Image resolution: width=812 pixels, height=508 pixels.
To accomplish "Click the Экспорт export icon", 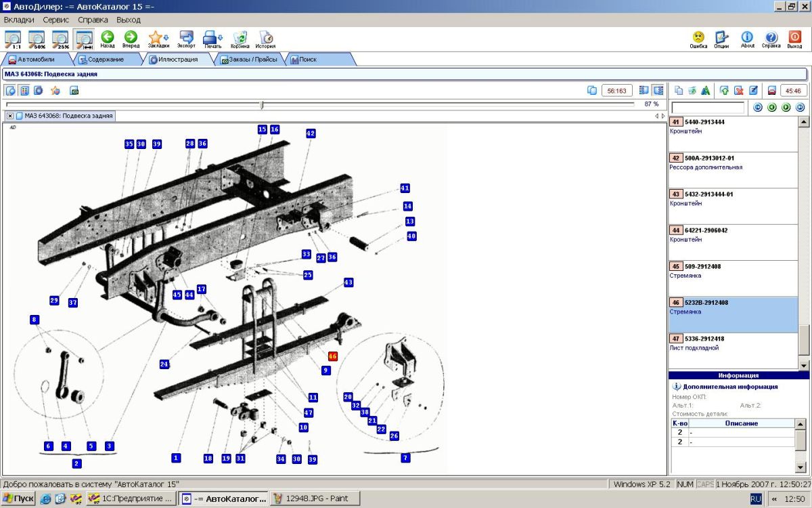I will pyautogui.click(x=186, y=39).
